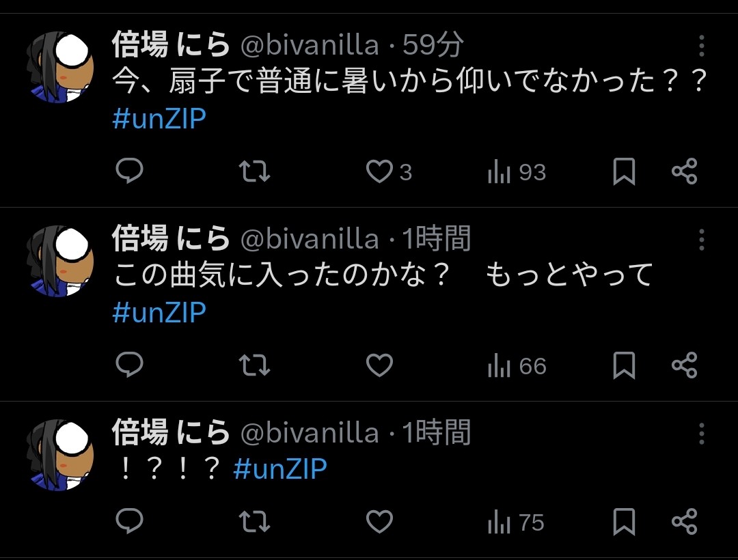
Task: Open more options for 59分 tweet
Action: pyautogui.click(x=701, y=46)
